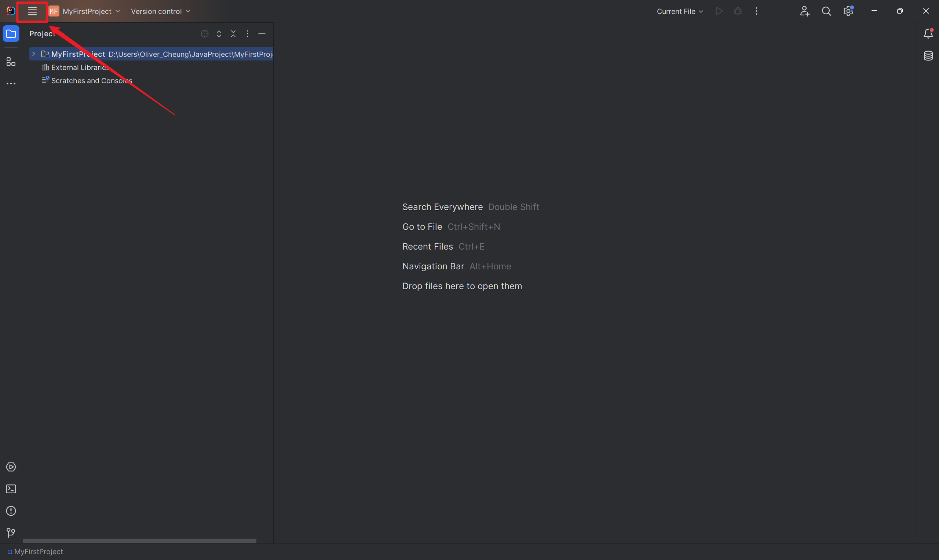939x560 pixels.
Task: Open the Git tool window
Action: [x=11, y=533]
